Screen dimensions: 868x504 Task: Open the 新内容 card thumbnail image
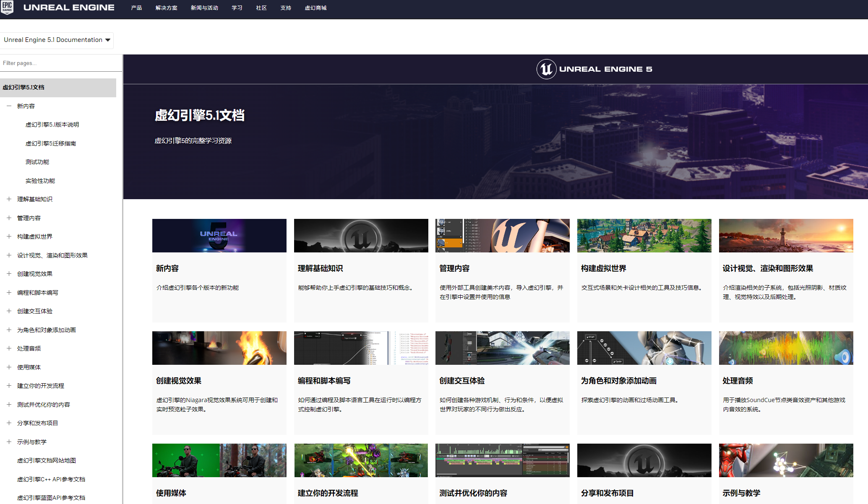click(219, 236)
